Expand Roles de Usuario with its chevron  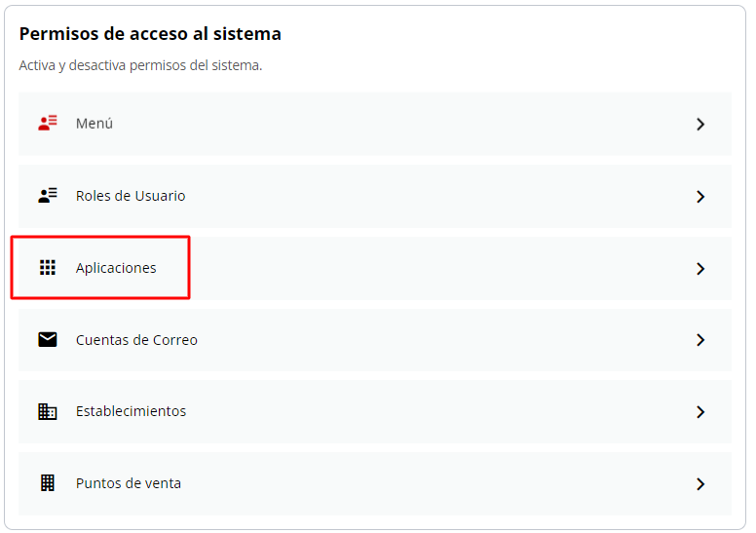[x=700, y=196]
